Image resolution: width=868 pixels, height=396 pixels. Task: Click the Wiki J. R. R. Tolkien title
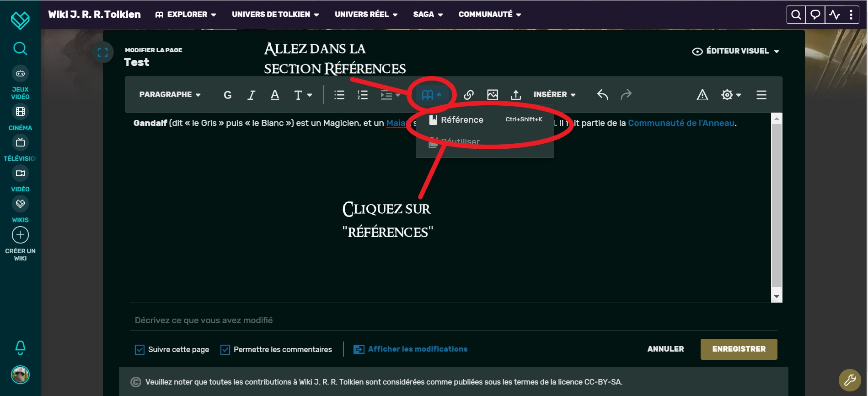[95, 15]
